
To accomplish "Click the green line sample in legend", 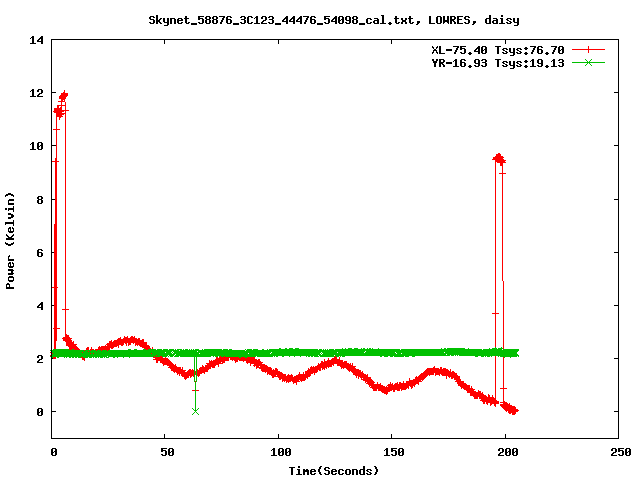I will 588,62.
